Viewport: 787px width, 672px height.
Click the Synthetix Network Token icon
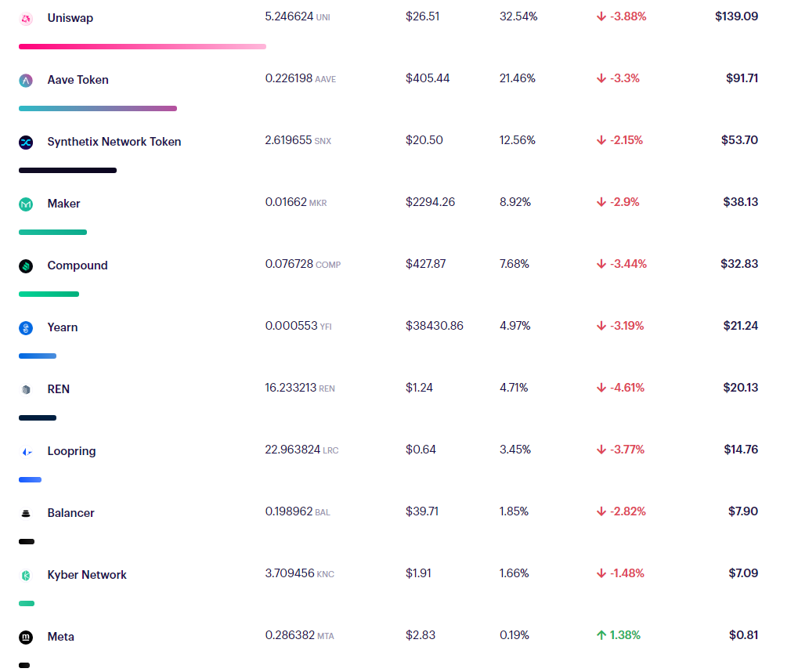[26, 142]
